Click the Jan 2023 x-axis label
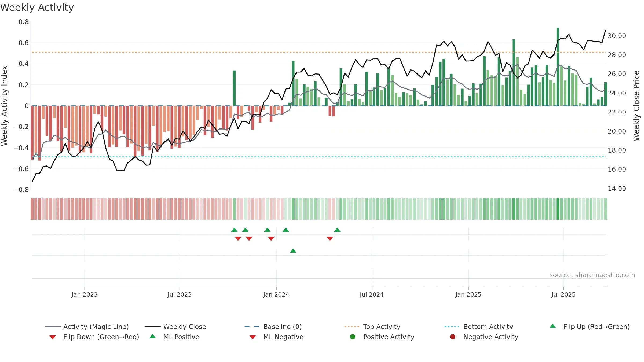This screenshot has height=362, width=644. (x=85, y=294)
